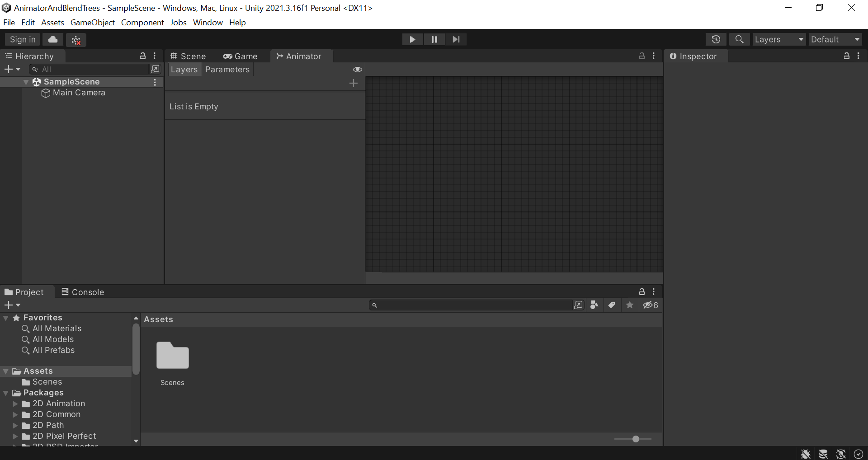The image size is (868, 460).
Task: Select the Animator Layers tab
Action: (x=184, y=70)
